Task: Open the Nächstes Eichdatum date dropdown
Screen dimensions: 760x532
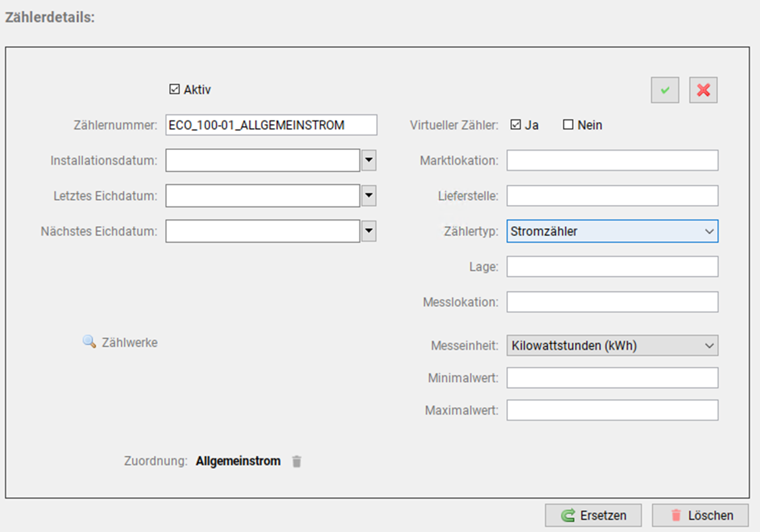Action: 368,231
